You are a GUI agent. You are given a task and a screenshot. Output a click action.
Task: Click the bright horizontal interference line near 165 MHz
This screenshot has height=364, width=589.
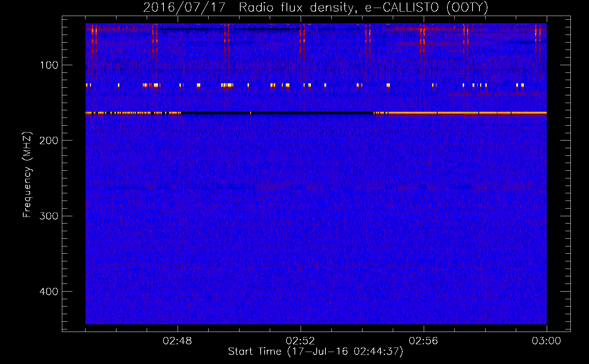coord(316,113)
